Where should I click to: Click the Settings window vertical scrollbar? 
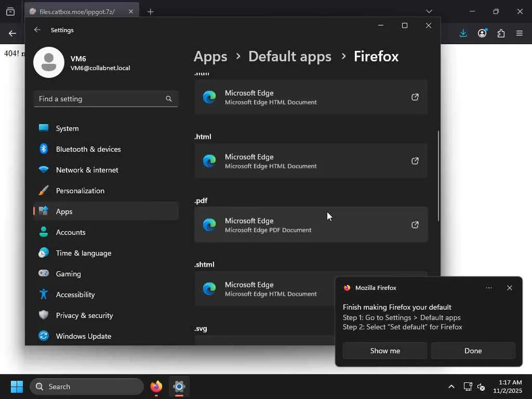(x=438, y=176)
